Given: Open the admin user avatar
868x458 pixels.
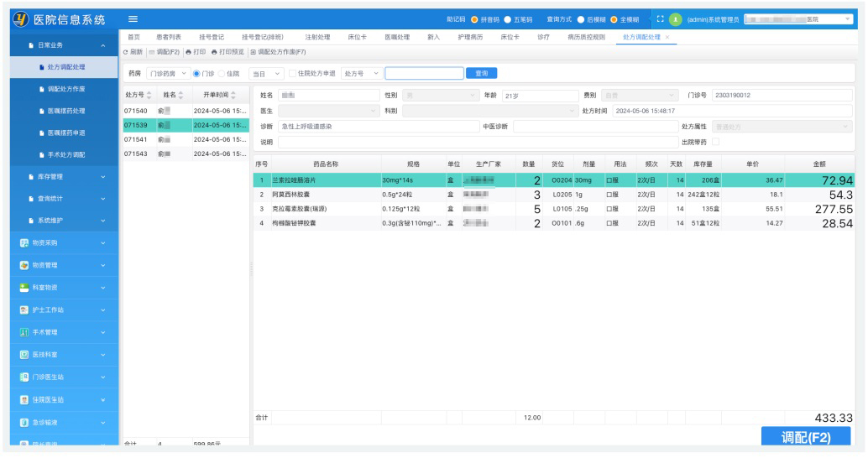Looking at the screenshot, I should (x=676, y=19).
